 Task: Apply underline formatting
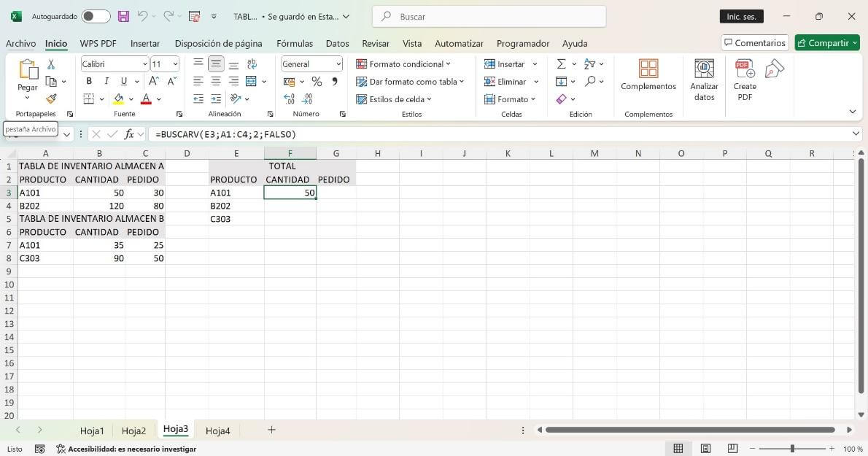(123, 81)
